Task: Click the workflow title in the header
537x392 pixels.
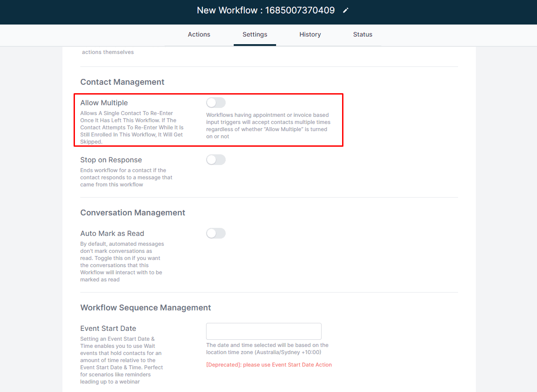Action: click(x=266, y=10)
